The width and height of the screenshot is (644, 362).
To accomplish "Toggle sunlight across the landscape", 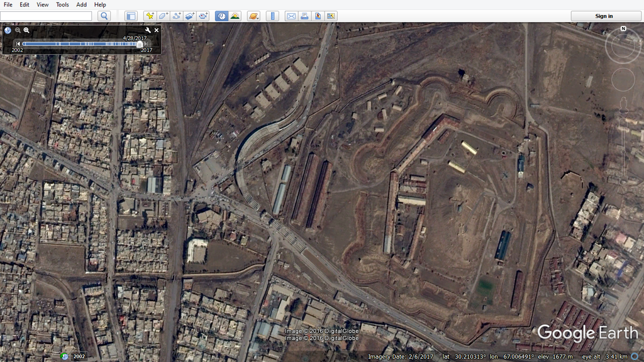I will 235,16.
